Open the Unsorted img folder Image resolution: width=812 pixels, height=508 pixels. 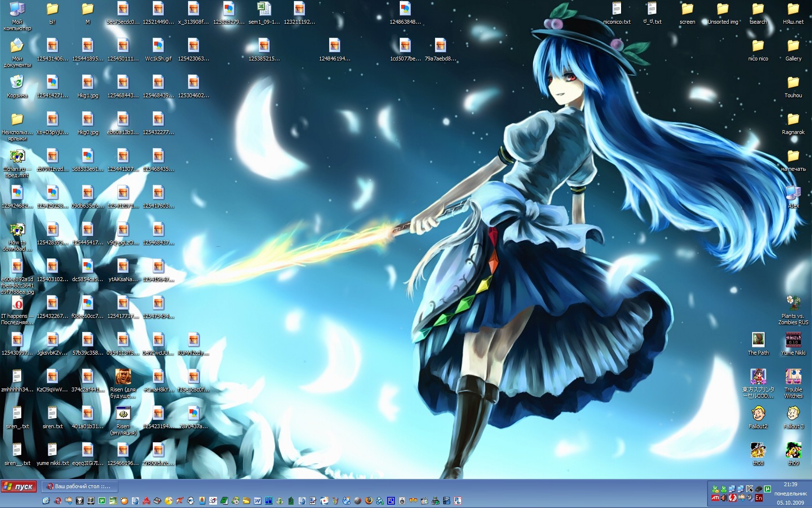pos(723,13)
